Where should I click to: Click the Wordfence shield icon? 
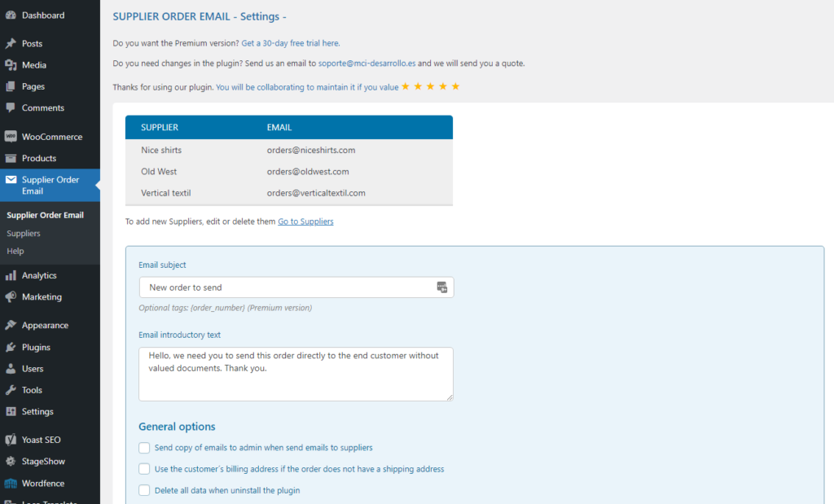pos(11,484)
